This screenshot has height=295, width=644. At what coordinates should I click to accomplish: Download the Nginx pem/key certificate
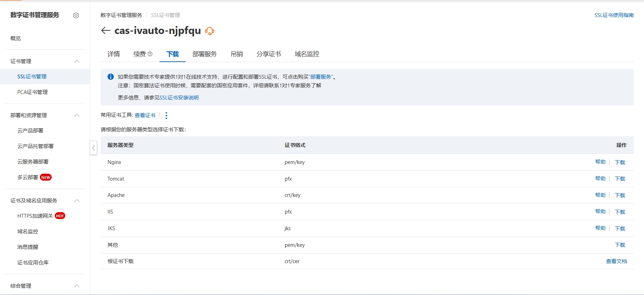[x=620, y=162]
